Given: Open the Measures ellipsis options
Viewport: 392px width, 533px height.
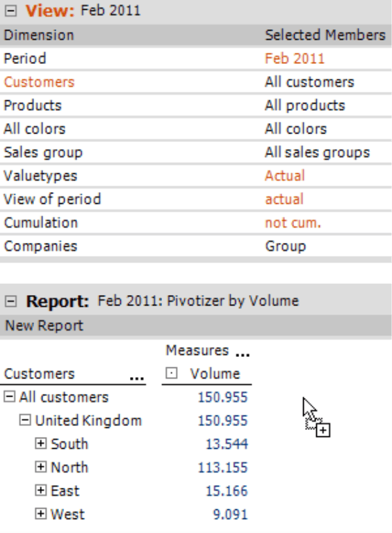Looking at the screenshot, I should (243, 355).
